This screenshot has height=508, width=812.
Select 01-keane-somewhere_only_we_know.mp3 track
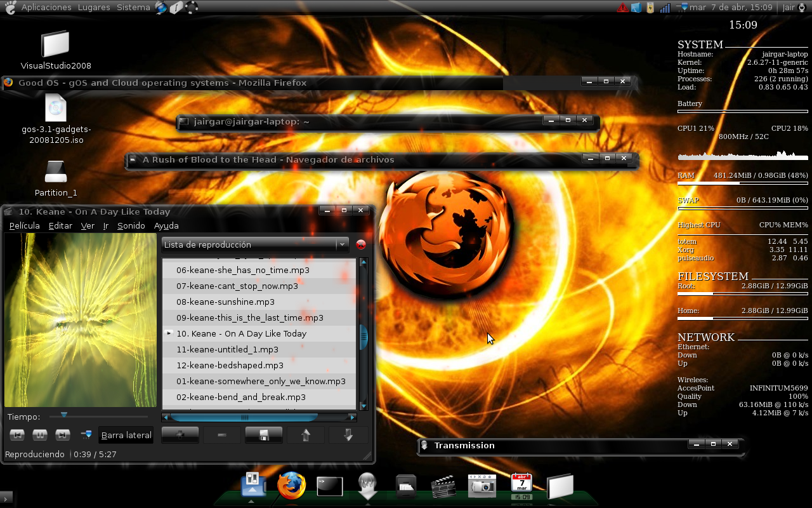tap(259, 381)
